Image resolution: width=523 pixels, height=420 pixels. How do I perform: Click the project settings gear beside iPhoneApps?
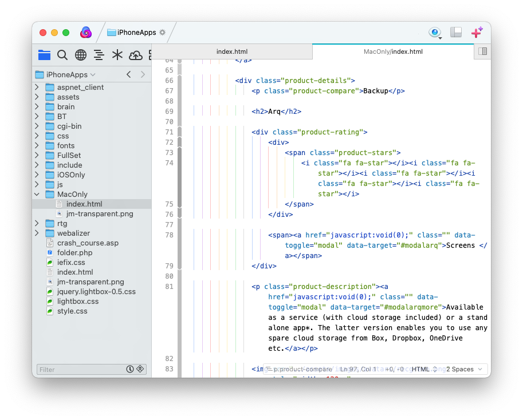click(163, 32)
